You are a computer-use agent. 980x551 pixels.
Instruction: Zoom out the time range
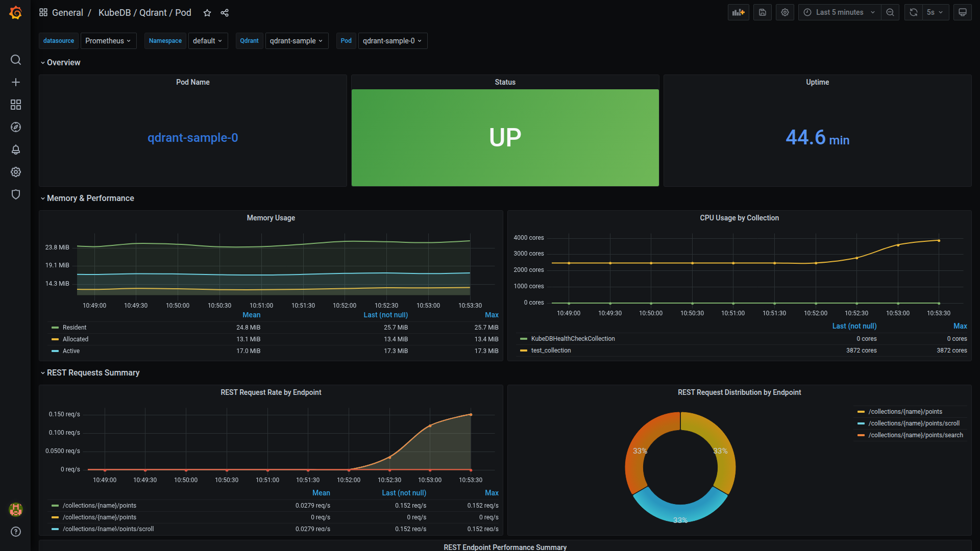point(890,12)
